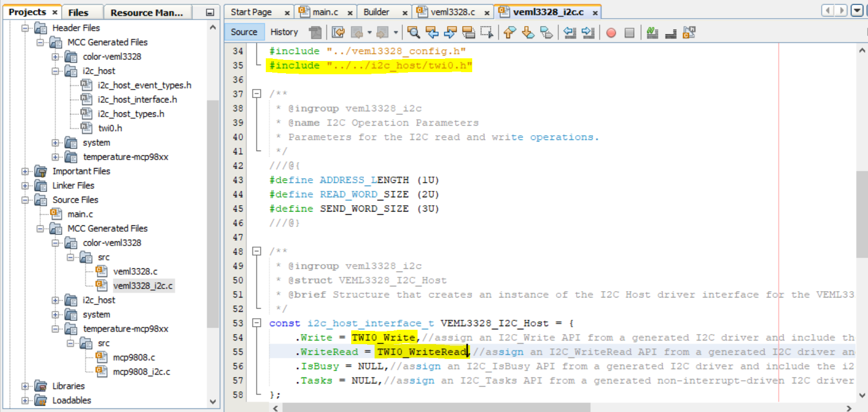The width and height of the screenshot is (868, 412).
Task: Click the Find Selection magnifier icon
Action: point(413,32)
